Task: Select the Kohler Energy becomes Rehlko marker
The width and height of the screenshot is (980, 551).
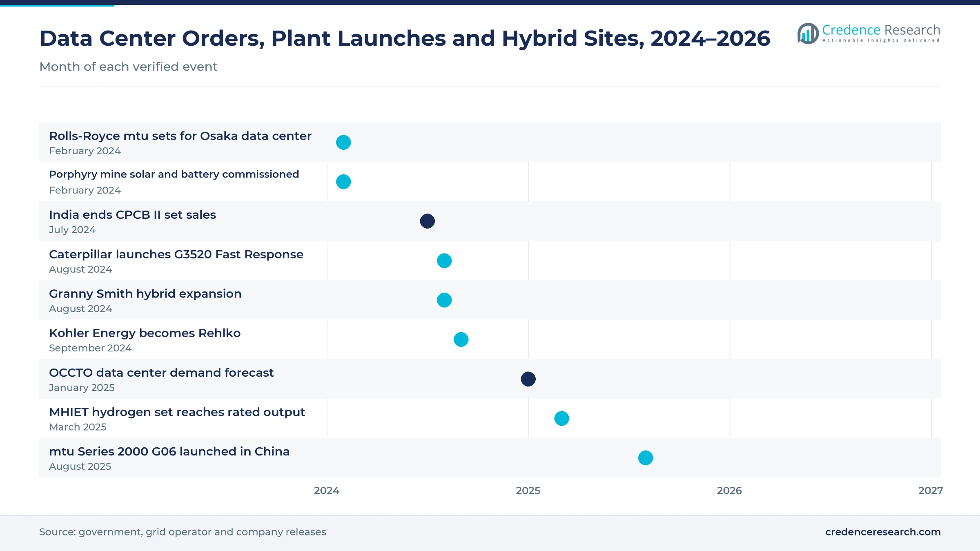Action: 461,340
